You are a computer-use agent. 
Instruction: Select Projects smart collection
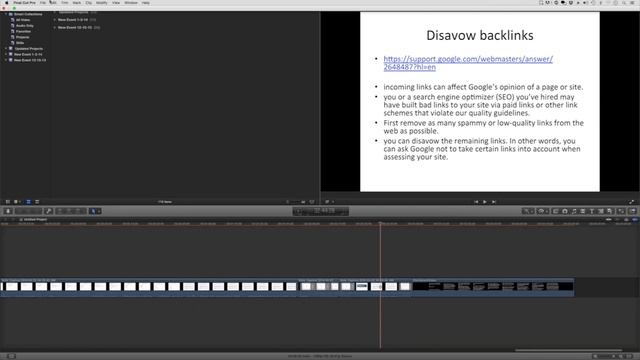[22, 37]
